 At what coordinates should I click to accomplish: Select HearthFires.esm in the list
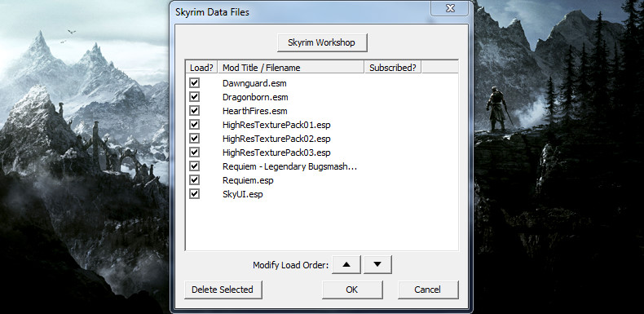[x=254, y=111]
